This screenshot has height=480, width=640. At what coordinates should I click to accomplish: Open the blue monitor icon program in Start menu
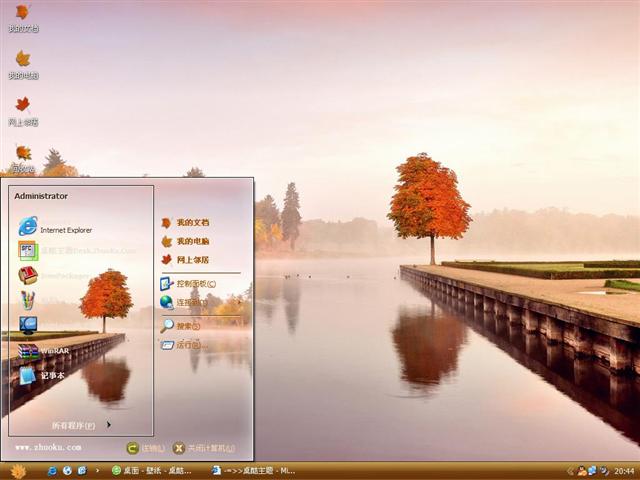pyautogui.click(x=29, y=325)
